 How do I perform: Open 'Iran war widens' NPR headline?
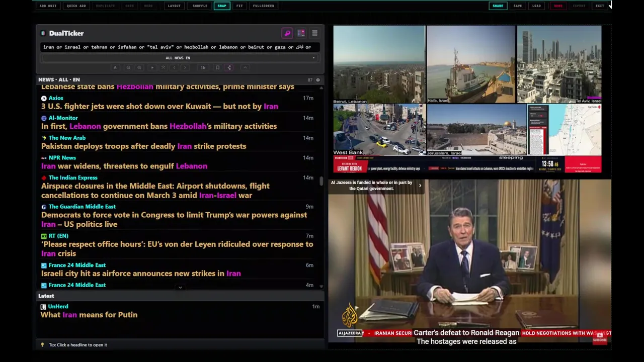tap(124, 166)
